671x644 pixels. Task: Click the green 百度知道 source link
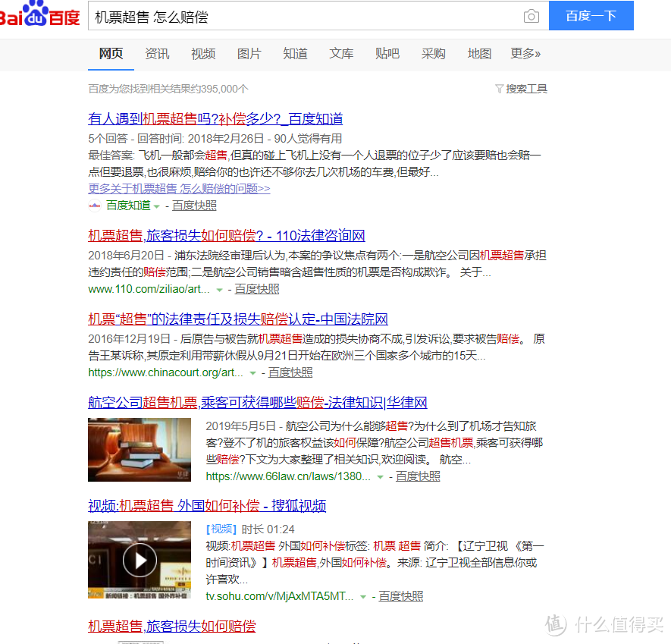click(x=128, y=206)
